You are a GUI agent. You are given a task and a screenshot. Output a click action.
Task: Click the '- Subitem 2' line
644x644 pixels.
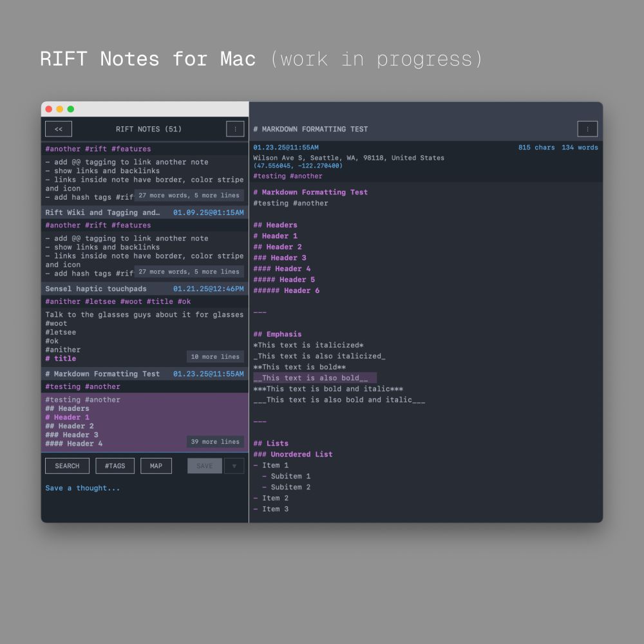[287, 487]
